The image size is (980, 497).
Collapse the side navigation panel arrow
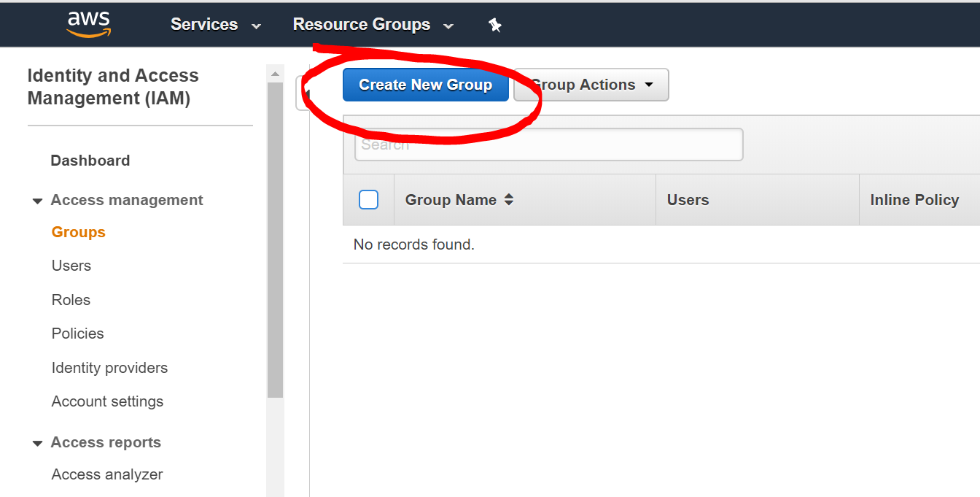(x=304, y=93)
